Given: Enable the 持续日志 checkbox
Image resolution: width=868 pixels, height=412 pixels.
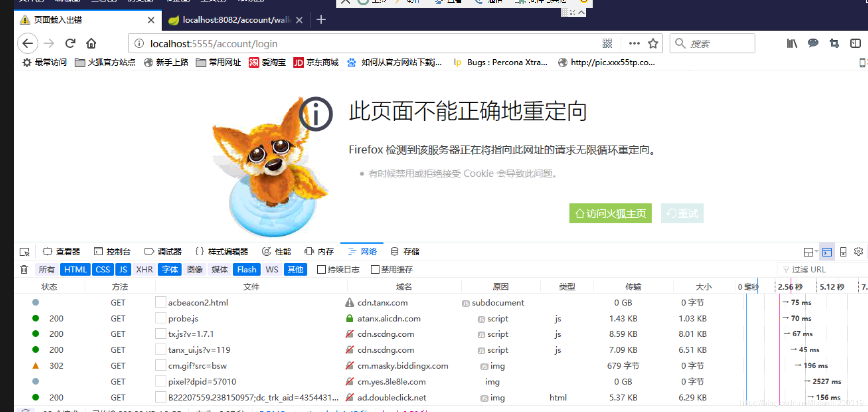Looking at the screenshot, I should (x=321, y=269).
